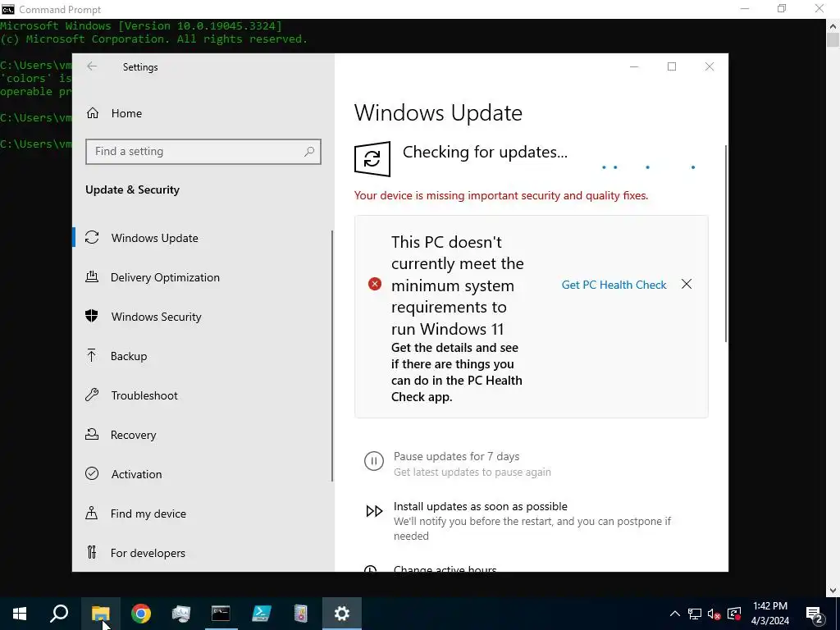The height and width of the screenshot is (630, 840).
Task: Open Find my device settings
Action: coord(203,514)
